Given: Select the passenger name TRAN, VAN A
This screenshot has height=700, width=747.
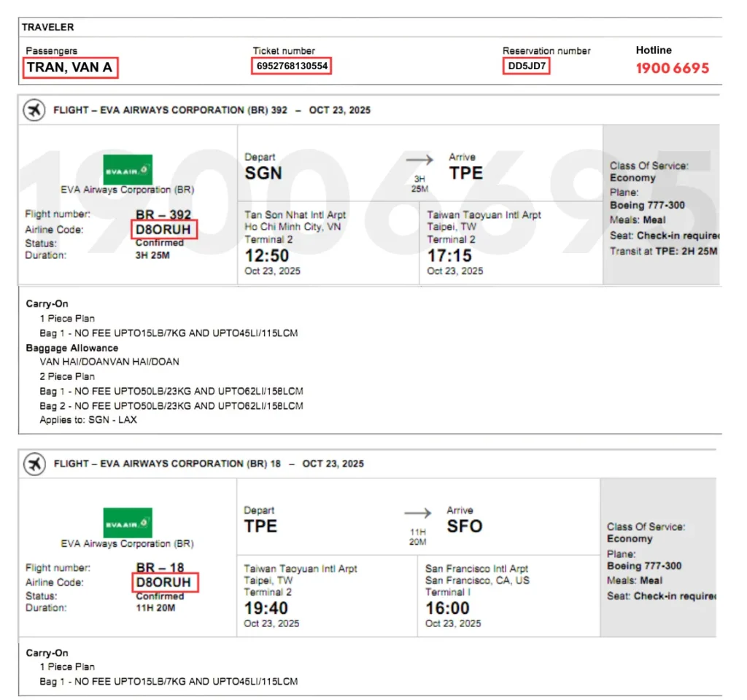Looking at the screenshot, I should (69, 67).
